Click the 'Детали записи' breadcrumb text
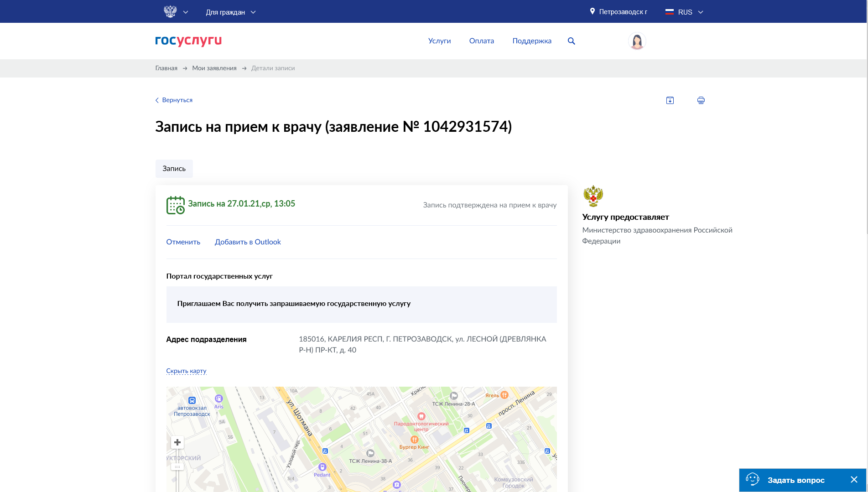 click(273, 68)
